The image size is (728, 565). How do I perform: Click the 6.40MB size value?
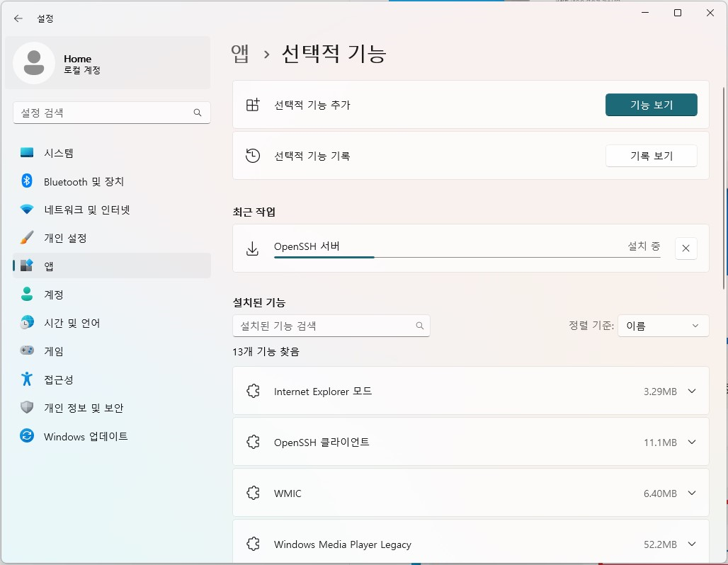click(660, 493)
